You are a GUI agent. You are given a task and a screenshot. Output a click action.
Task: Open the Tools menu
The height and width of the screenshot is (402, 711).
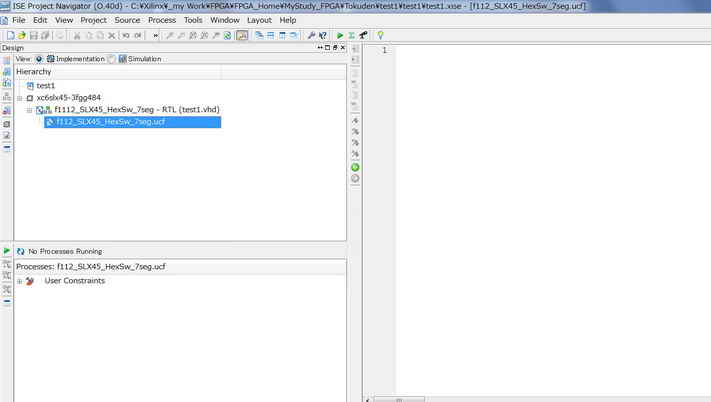(x=193, y=20)
